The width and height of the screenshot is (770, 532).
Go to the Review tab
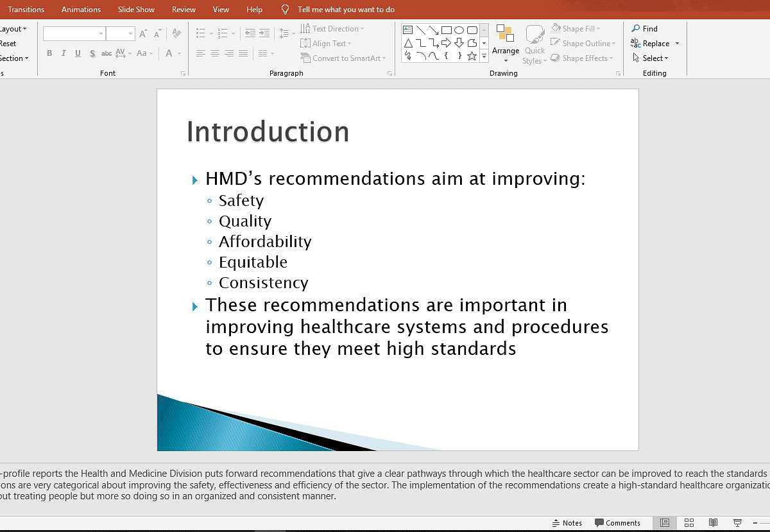(184, 10)
